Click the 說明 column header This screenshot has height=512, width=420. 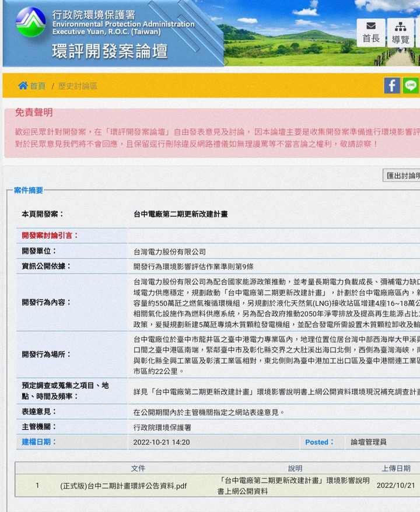[295, 468]
